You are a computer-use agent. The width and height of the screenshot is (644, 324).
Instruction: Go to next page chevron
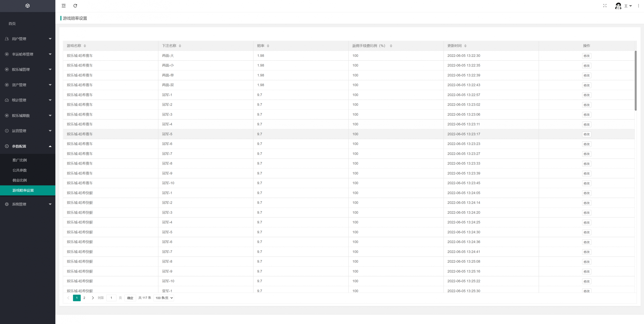click(x=93, y=298)
